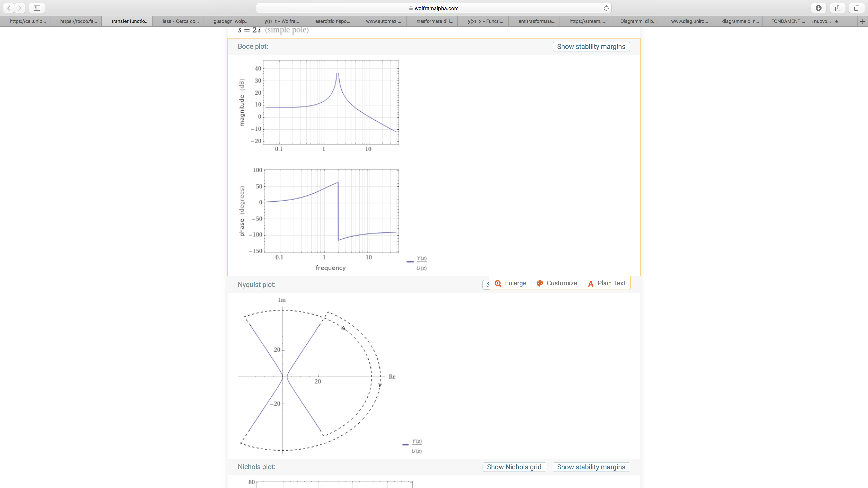The width and height of the screenshot is (868, 488).
Task: Switch to the 'guadagni wolp...' tab
Action: pos(231,21)
